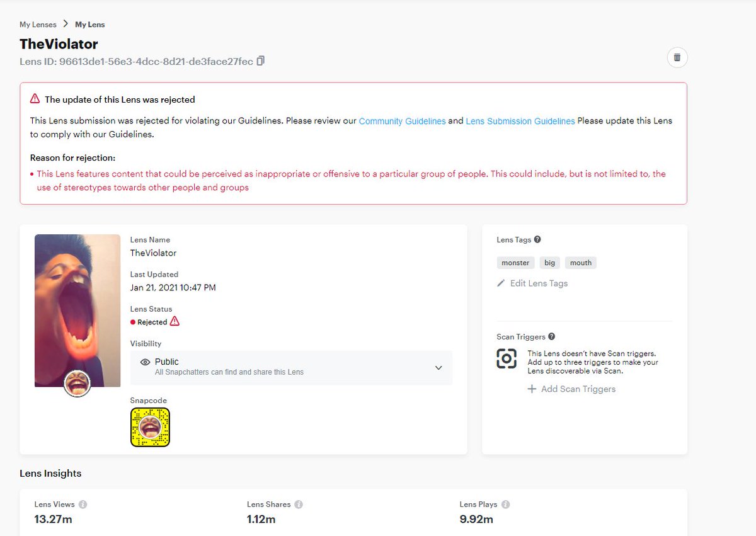Image resolution: width=756 pixels, height=536 pixels.
Task: Click Edit Lens Tags
Action: point(539,283)
